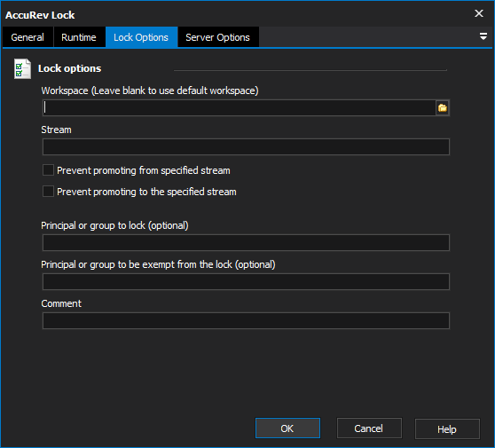Click the Cancel button
The image size is (495, 448).
pyautogui.click(x=369, y=428)
